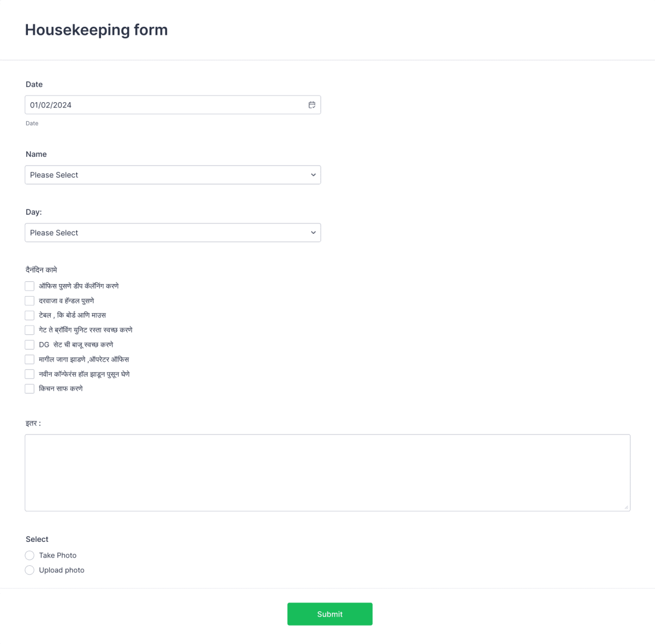Check the नवीन कॉन्फरन्स हॉल checkbox

pos(29,374)
